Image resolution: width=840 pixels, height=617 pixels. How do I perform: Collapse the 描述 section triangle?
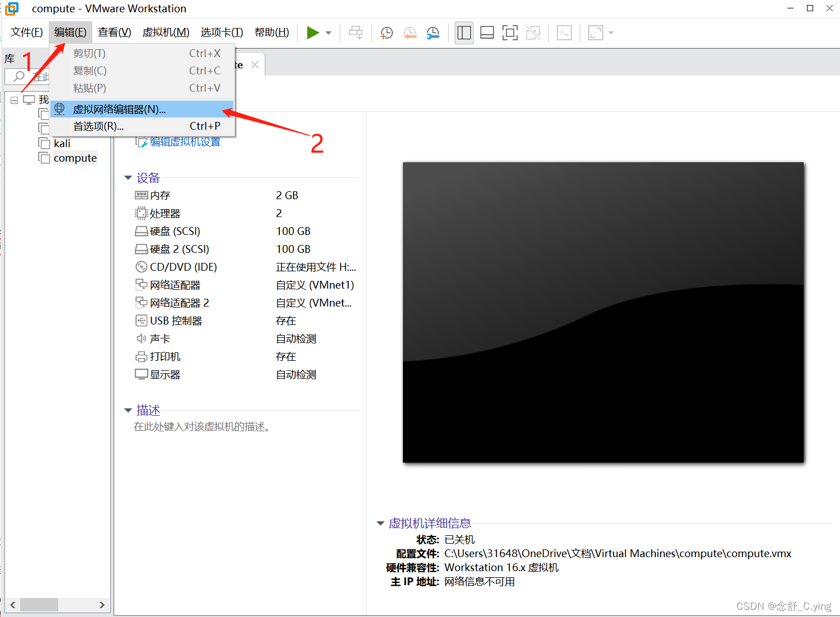tap(128, 411)
